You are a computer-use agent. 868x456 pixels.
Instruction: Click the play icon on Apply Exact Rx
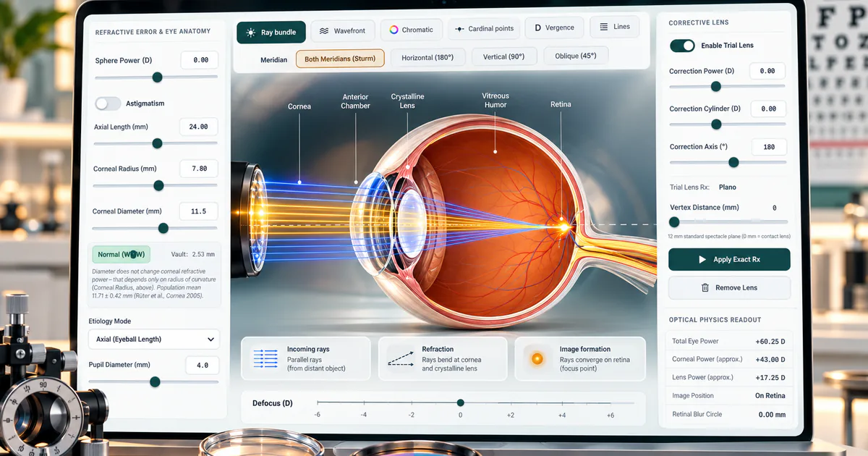(702, 259)
